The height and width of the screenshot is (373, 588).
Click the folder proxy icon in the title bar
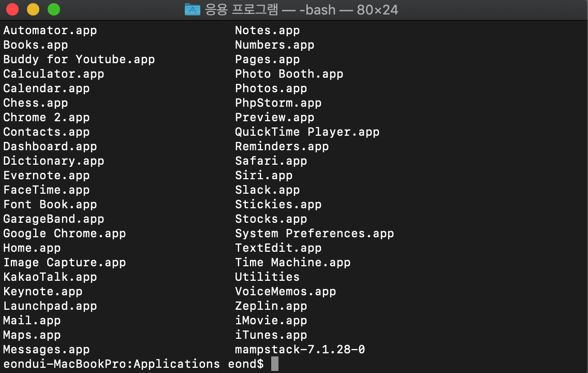pos(192,9)
